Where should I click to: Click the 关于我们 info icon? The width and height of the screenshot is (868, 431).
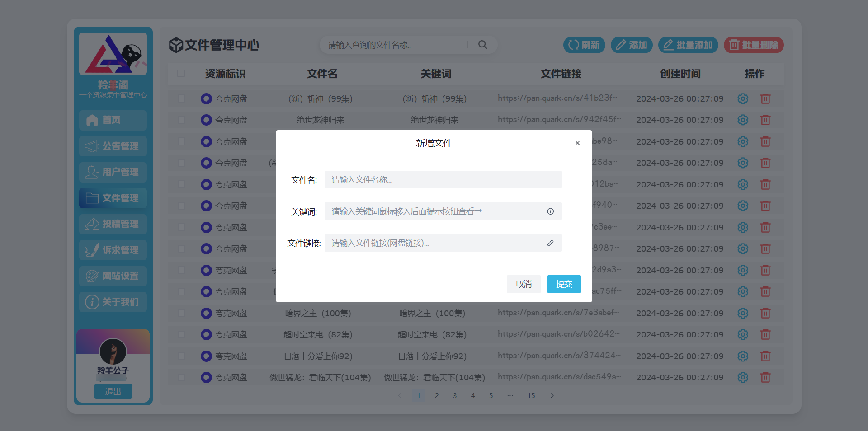[x=92, y=302]
